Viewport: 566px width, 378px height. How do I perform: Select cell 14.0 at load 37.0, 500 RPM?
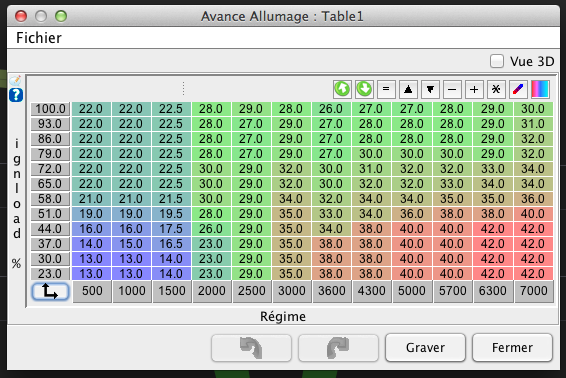[x=91, y=244]
